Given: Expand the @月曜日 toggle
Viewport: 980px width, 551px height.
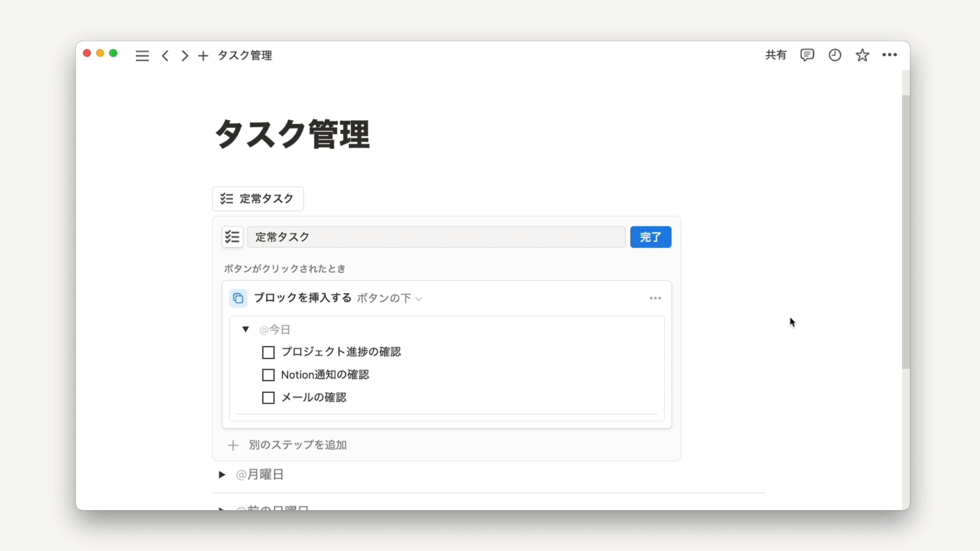Looking at the screenshot, I should pos(222,474).
